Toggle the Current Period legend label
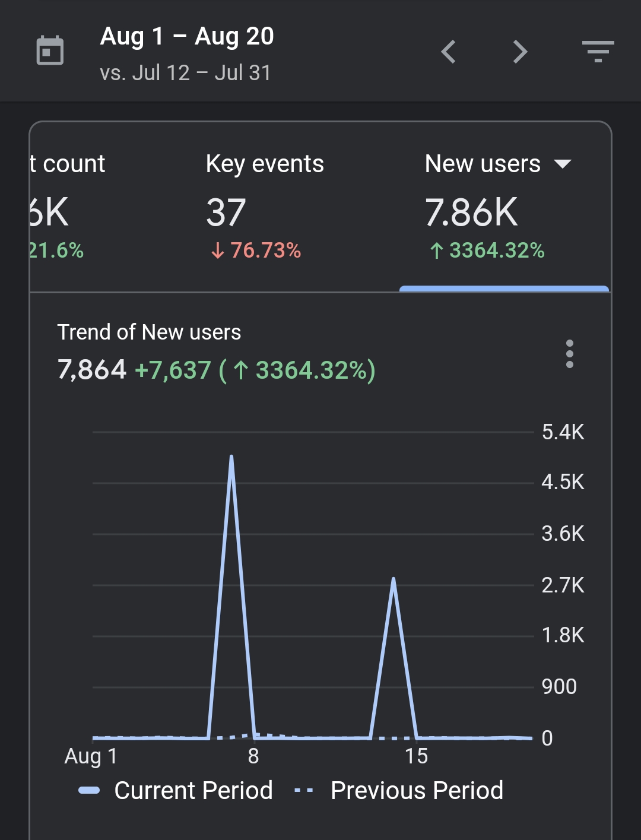Image resolution: width=641 pixels, height=840 pixels. click(193, 791)
